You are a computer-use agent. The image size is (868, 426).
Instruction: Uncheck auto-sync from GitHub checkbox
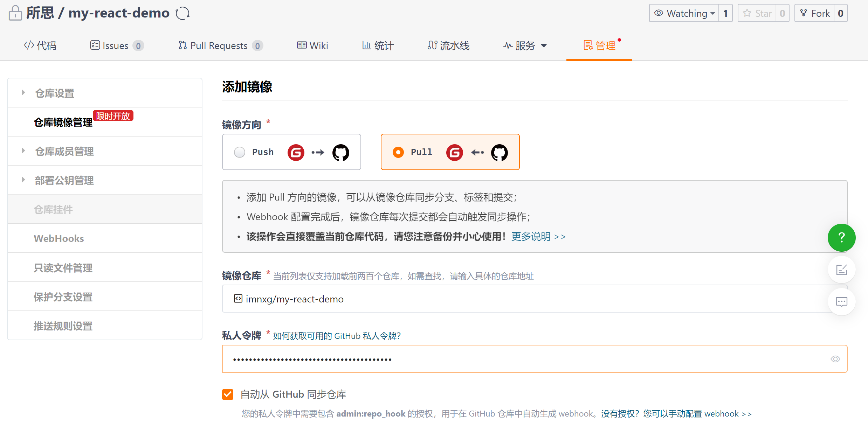point(228,394)
